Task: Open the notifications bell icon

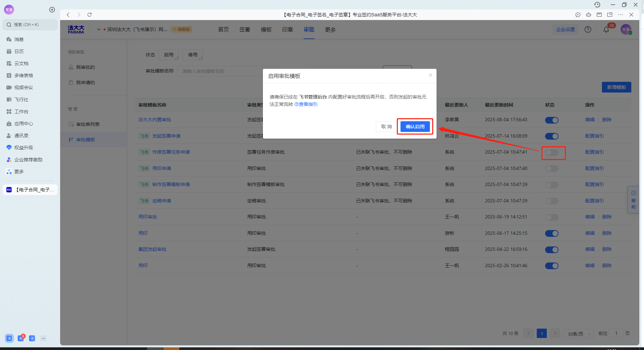Action: (x=606, y=30)
